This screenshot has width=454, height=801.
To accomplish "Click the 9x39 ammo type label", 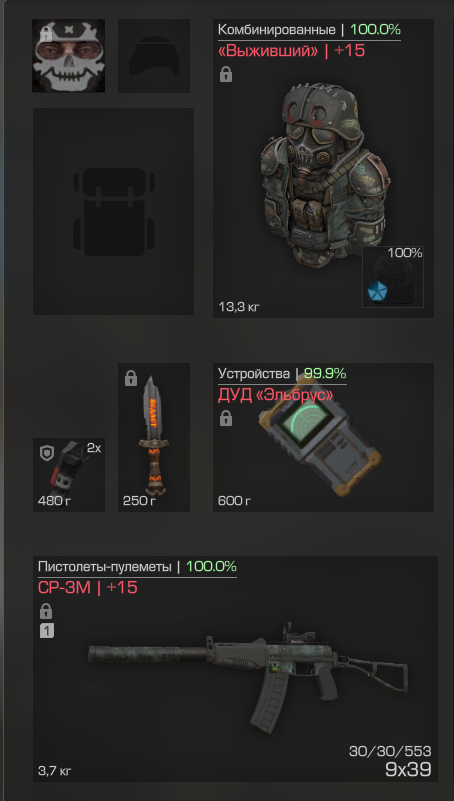I will (x=408, y=769).
